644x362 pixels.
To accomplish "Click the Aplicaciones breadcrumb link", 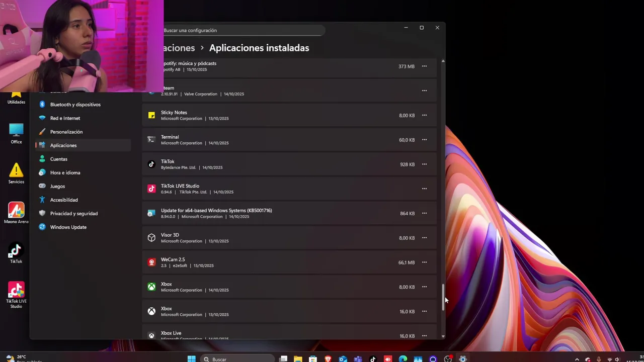I will (179, 48).
